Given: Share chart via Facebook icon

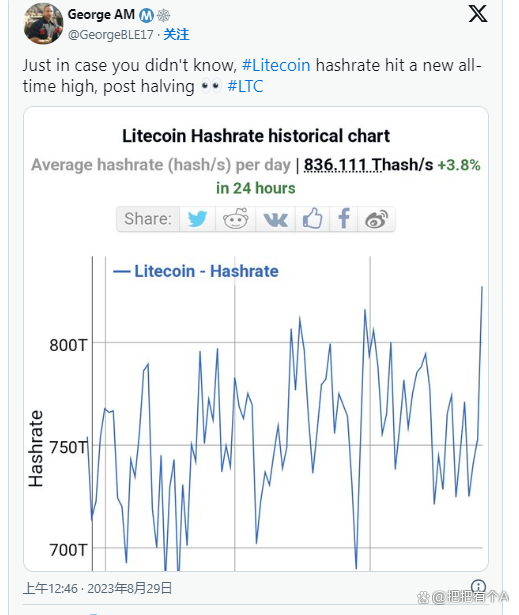Looking at the screenshot, I should pos(344,219).
